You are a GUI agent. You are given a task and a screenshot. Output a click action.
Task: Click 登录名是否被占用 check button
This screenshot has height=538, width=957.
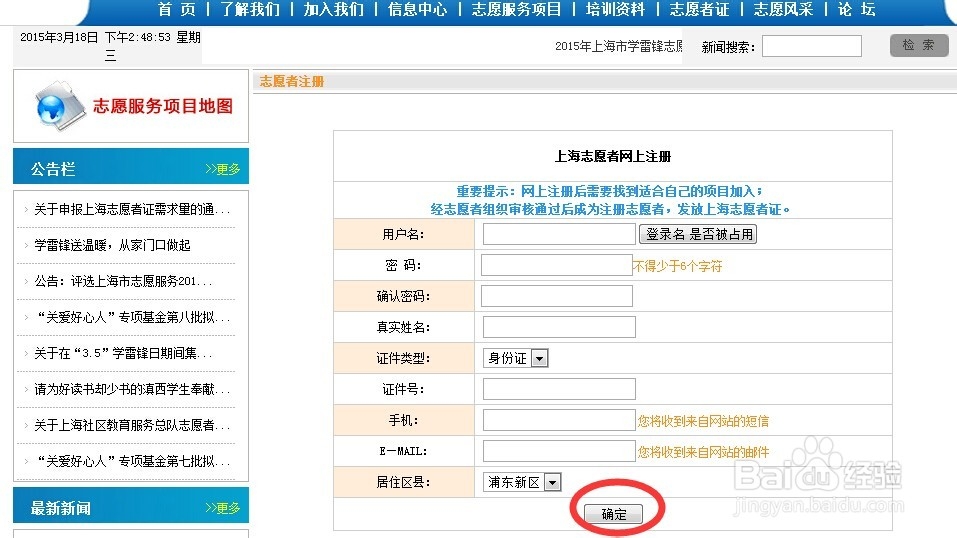click(x=698, y=234)
